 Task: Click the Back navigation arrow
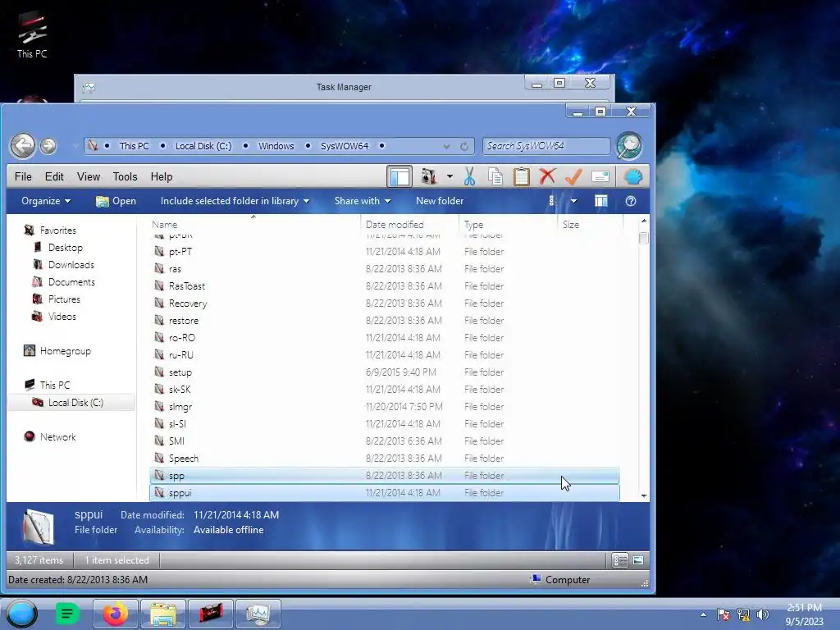click(x=23, y=145)
